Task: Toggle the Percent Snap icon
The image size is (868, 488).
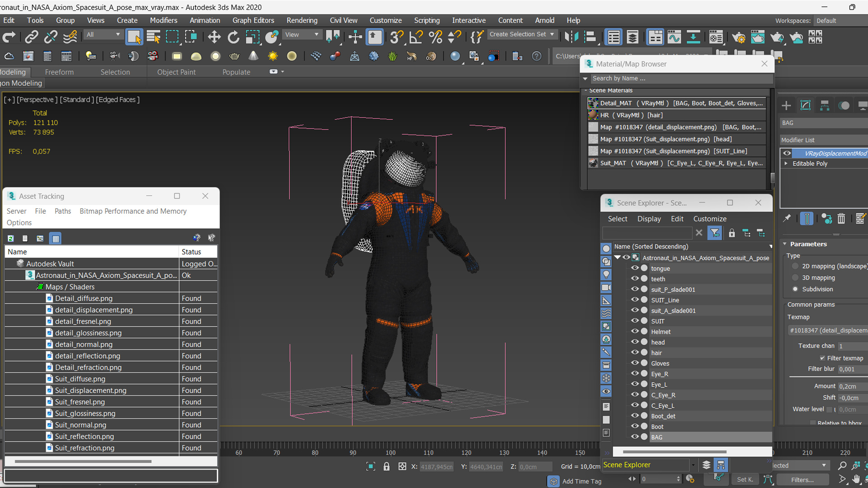Action: pos(435,37)
